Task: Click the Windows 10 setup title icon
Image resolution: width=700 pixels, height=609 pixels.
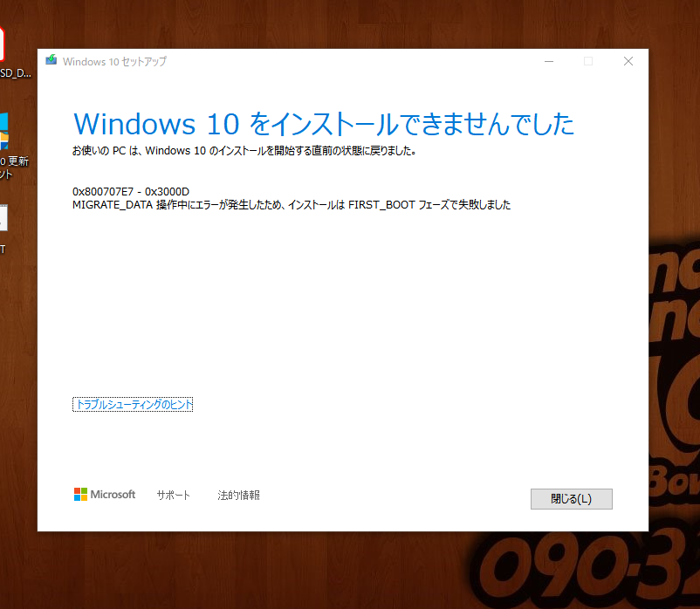Action: coord(51,60)
